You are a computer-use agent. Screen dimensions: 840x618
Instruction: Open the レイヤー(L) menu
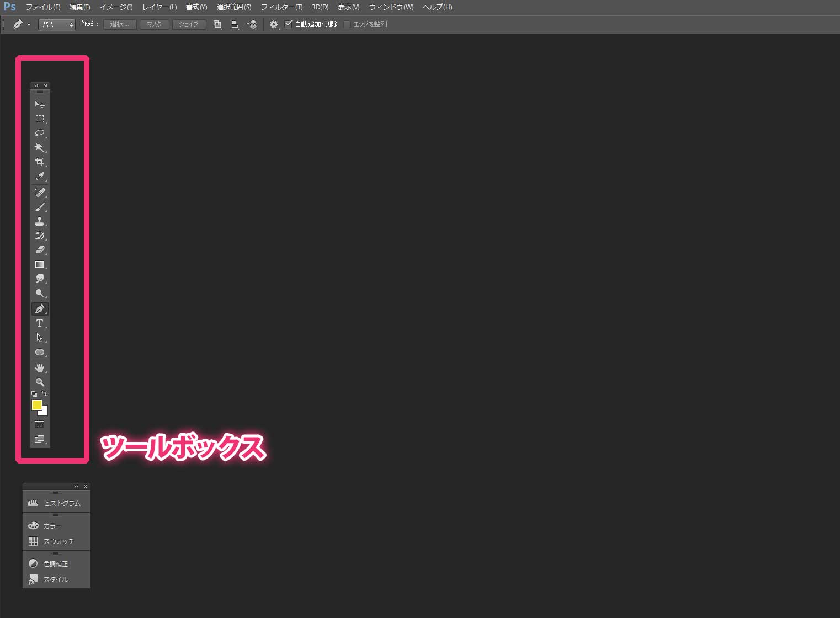click(160, 7)
